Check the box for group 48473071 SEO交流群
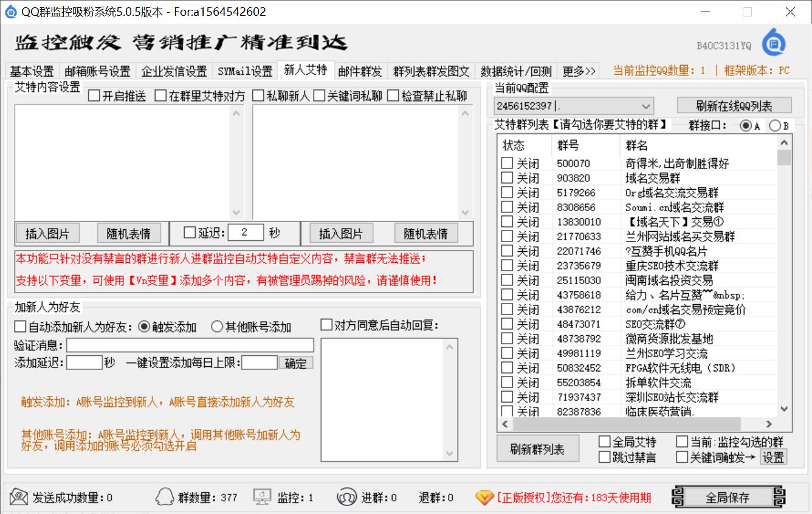Screen dimensions: 812x514 point(507,324)
